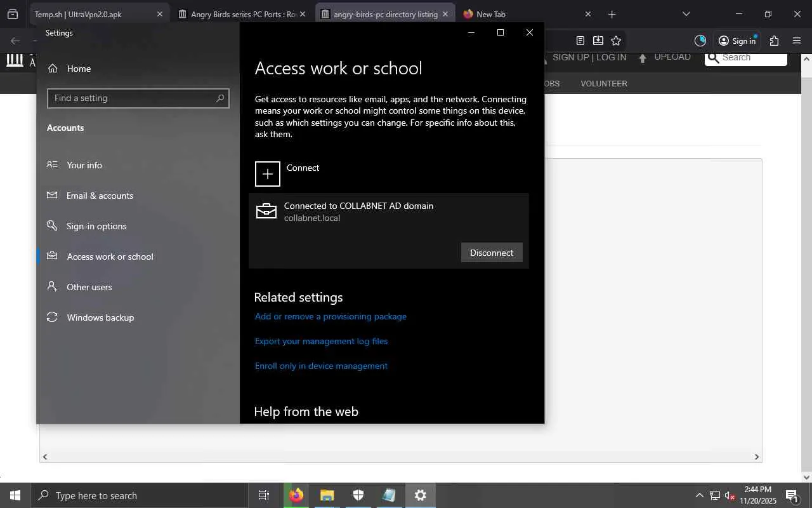
Task: Bookmark this page with the star icon
Action: pos(615,41)
